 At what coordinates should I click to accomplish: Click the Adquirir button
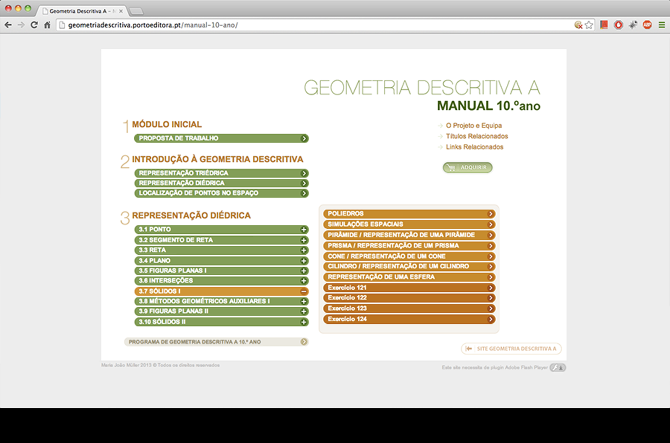pyautogui.click(x=467, y=167)
